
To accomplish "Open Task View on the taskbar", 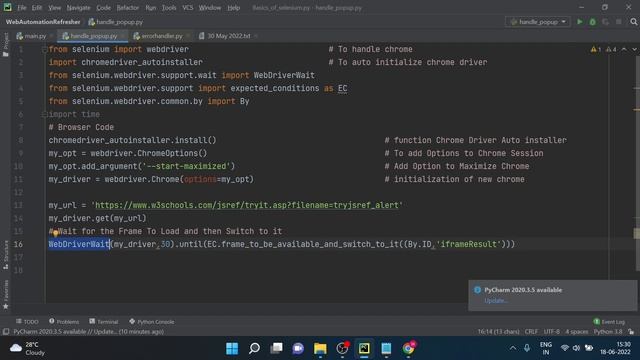I will pyautogui.click(x=276, y=348).
